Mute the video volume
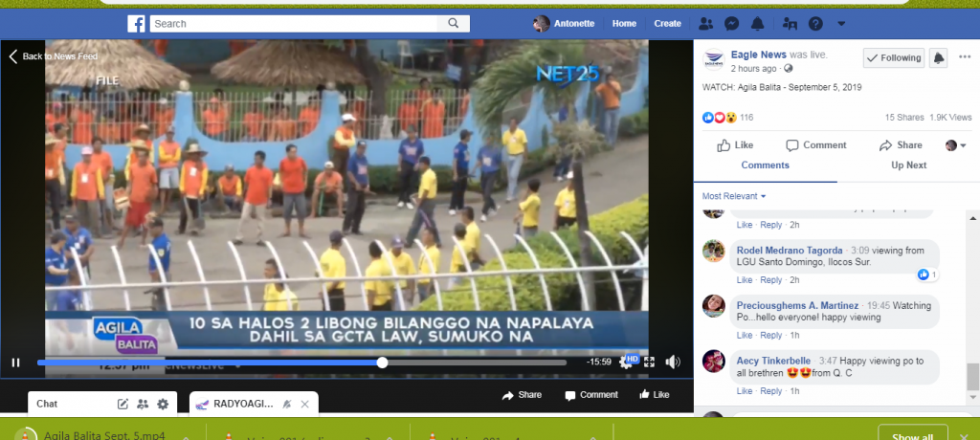This screenshot has width=980, height=440. click(x=673, y=362)
